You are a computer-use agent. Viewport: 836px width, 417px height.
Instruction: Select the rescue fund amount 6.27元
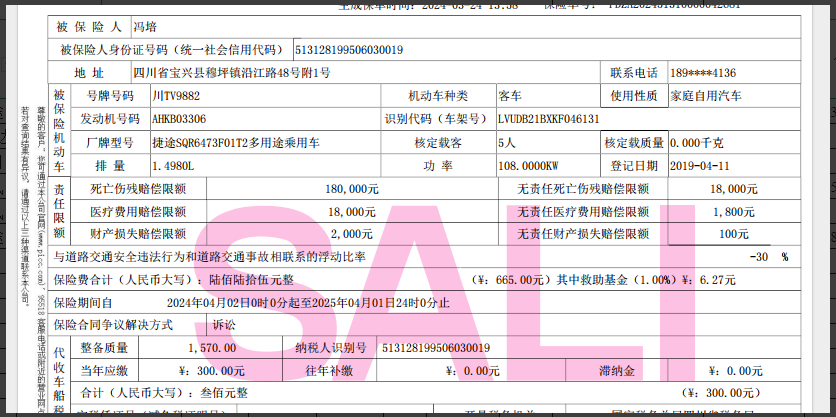click(x=716, y=280)
